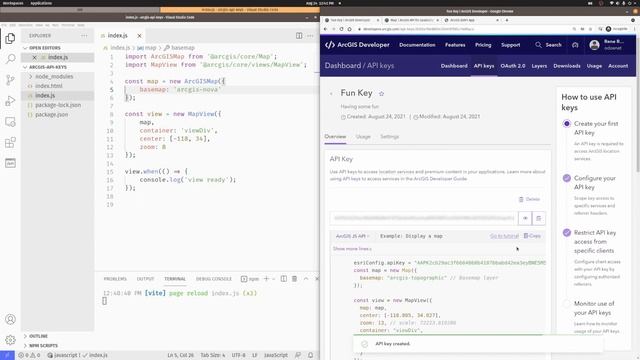Click ArcGIS Developer logo
The image size is (640, 360).
(x=357, y=45)
